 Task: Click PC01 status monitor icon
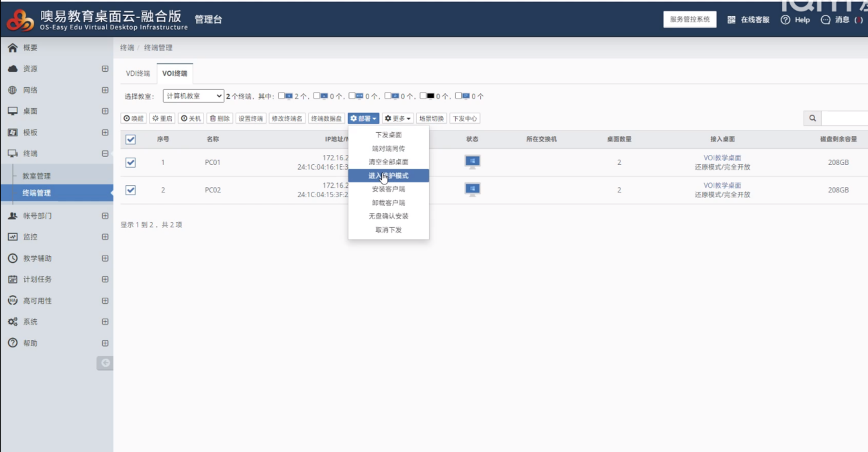(472, 162)
